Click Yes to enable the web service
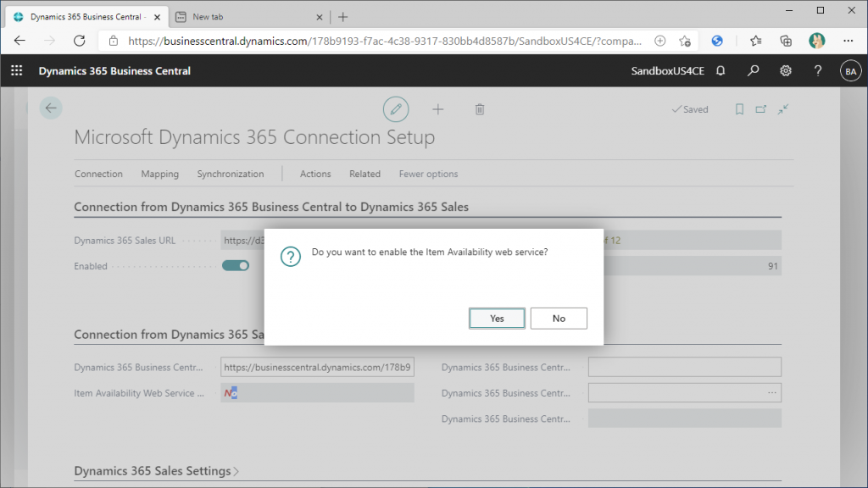The width and height of the screenshot is (868, 488). click(497, 319)
